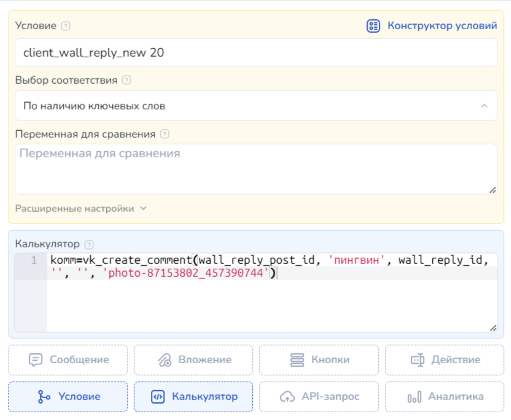The width and height of the screenshot is (511, 420).
Task: Click help icon beside Переменная для сравнения
Action: (165, 134)
